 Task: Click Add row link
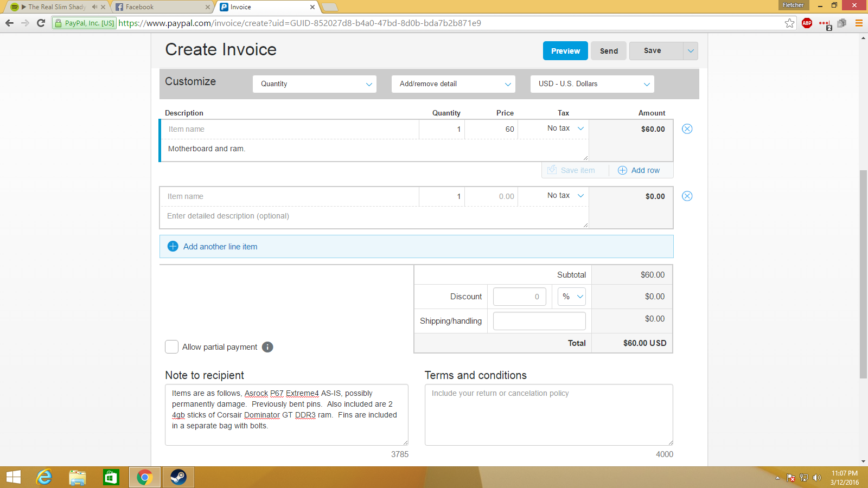click(639, 170)
